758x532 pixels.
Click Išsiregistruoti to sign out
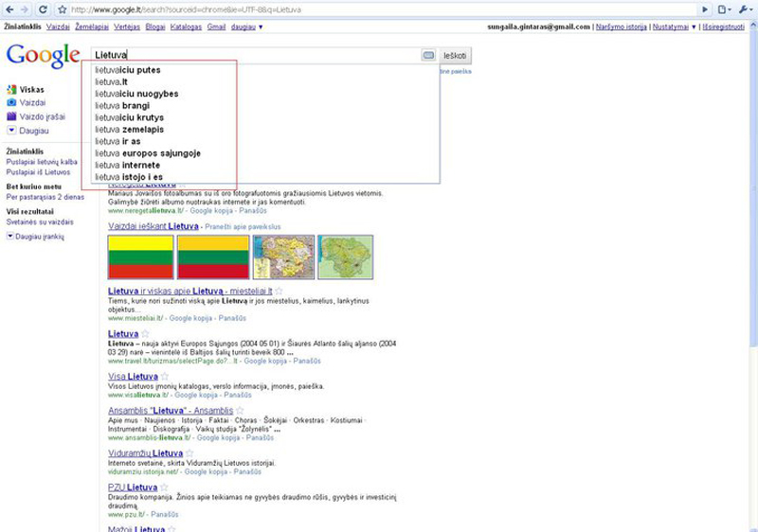tap(723, 27)
